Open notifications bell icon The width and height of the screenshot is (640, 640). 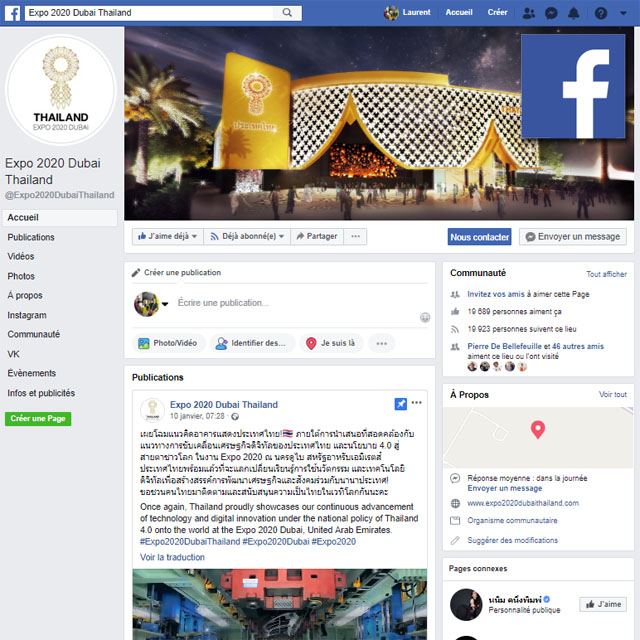[x=573, y=13]
